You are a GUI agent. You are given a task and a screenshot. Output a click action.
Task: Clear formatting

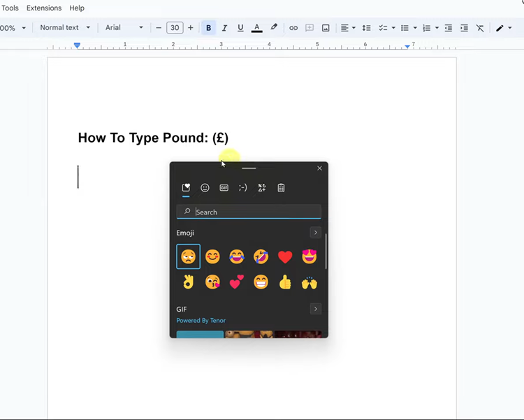click(x=480, y=28)
